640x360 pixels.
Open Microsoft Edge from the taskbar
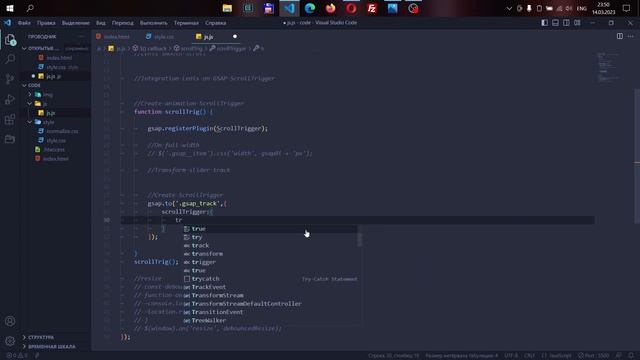[x=310, y=8]
